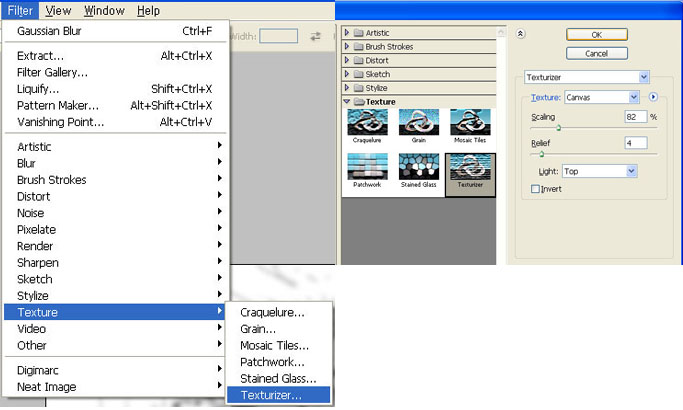
Task: Open the Filter menu
Action: [20, 10]
